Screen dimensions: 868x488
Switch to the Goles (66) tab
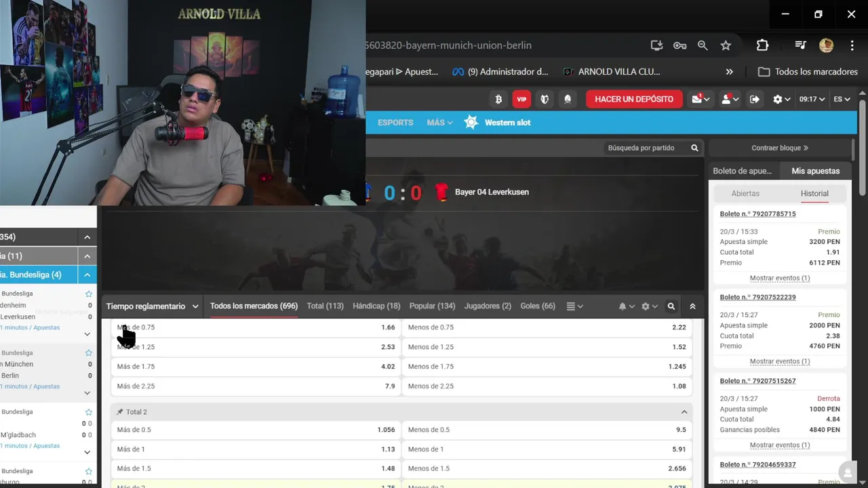(x=538, y=306)
